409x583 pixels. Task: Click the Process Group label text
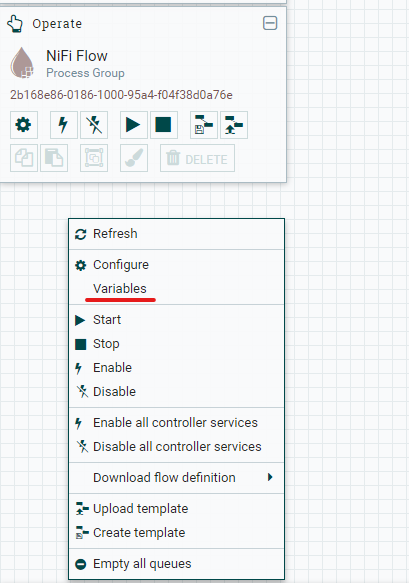tap(85, 73)
